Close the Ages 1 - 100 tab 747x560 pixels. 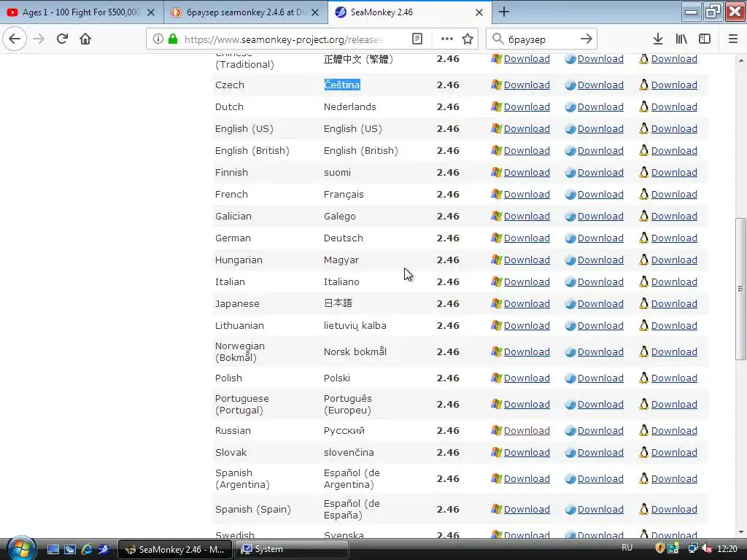tap(151, 12)
